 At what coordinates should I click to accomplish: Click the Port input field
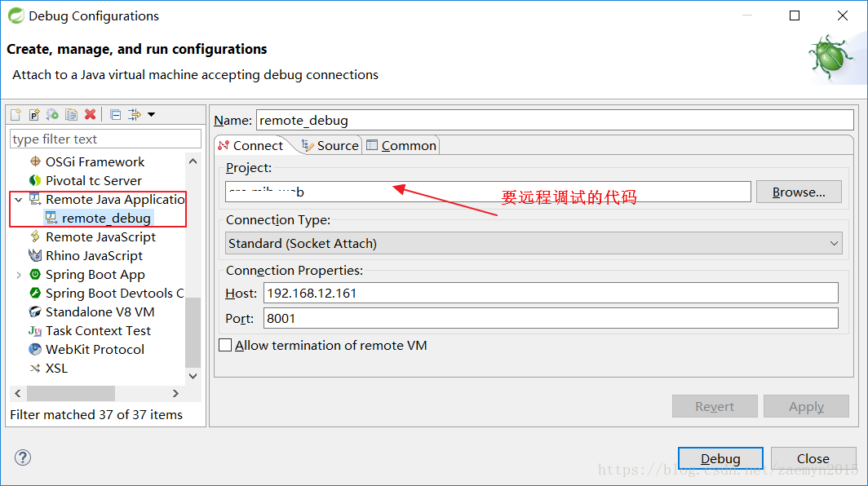(x=551, y=318)
